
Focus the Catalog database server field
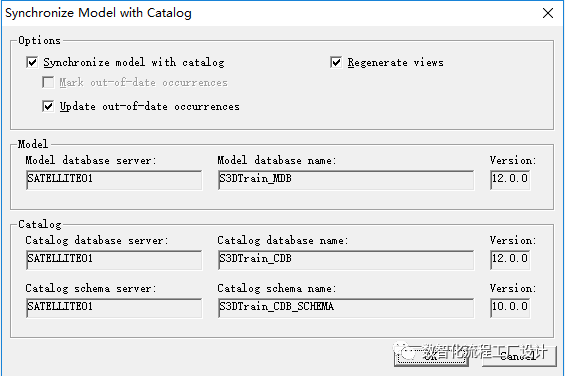click(x=114, y=260)
